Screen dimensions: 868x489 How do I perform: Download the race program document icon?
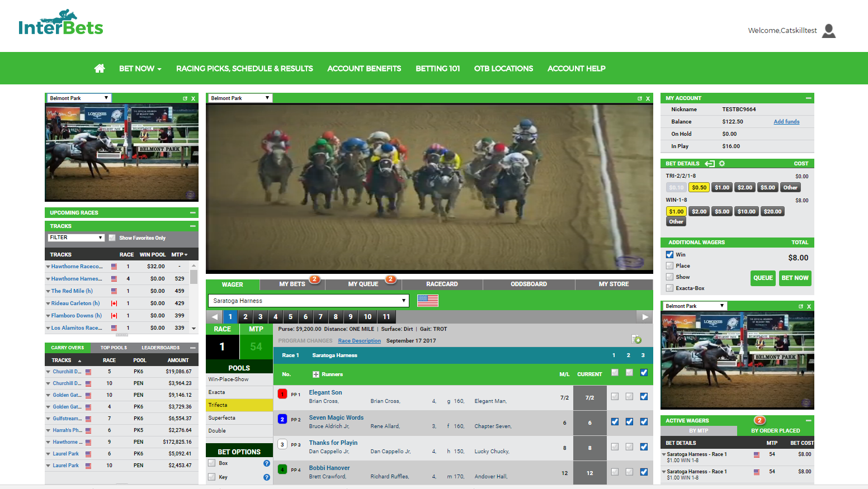click(636, 339)
